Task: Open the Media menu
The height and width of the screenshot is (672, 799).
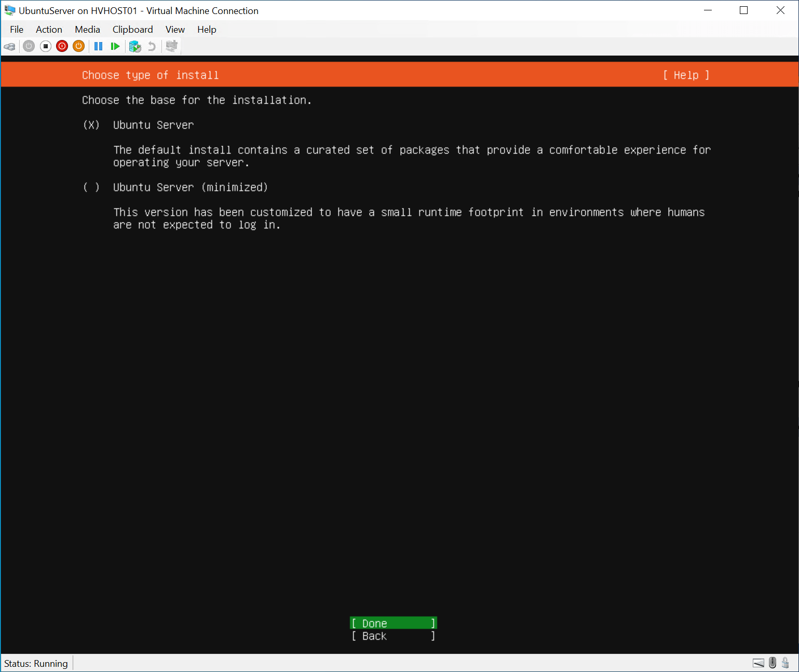Action: pos(87,30)
